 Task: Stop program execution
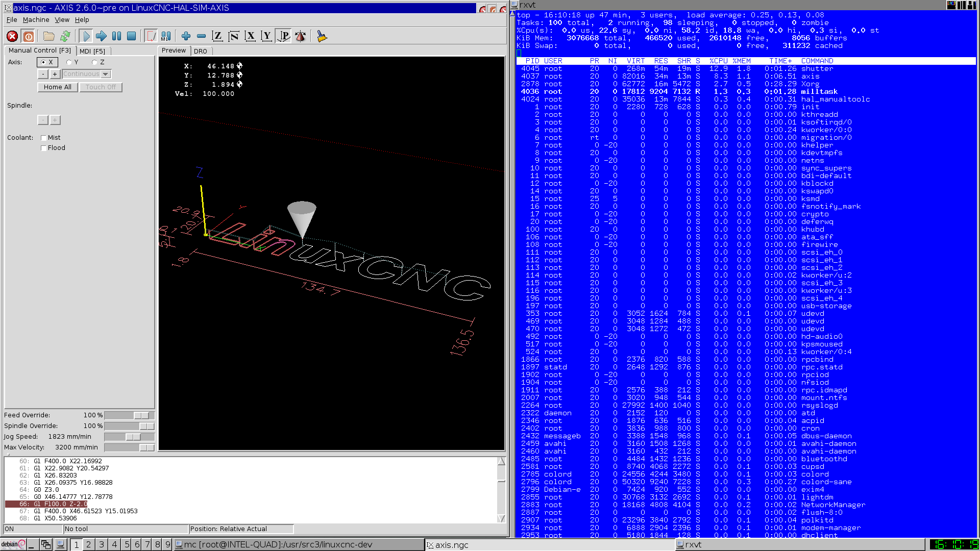[131, 36]
